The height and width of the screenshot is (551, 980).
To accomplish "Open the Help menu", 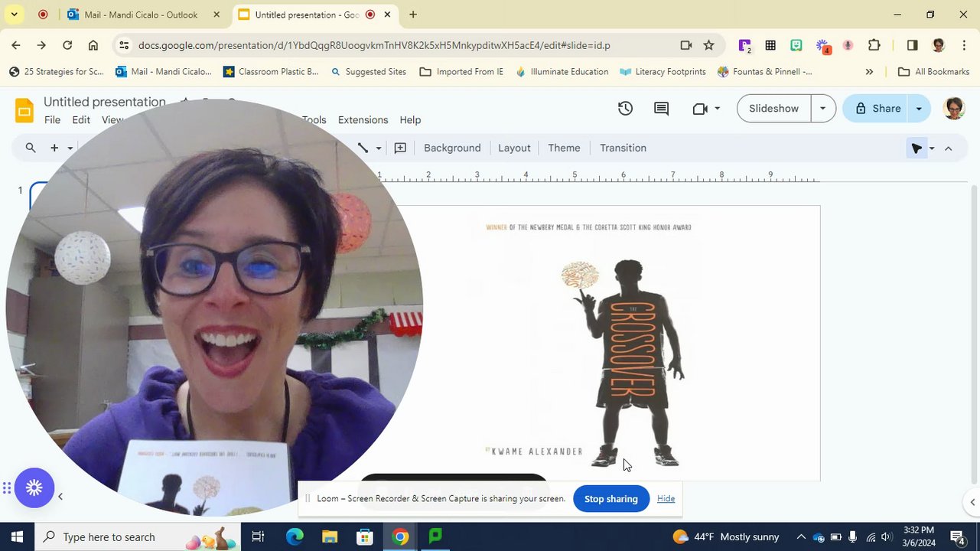I will coord(410,120).
